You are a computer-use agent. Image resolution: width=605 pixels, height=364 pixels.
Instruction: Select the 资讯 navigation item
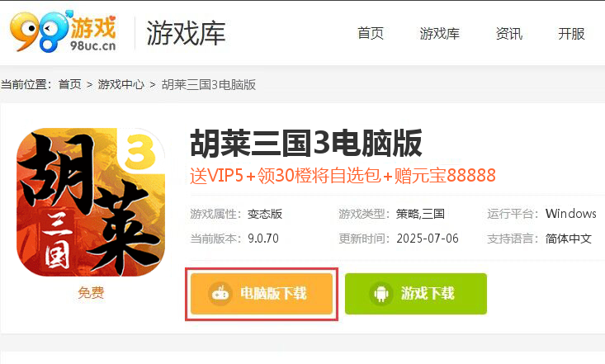[509, 34]
